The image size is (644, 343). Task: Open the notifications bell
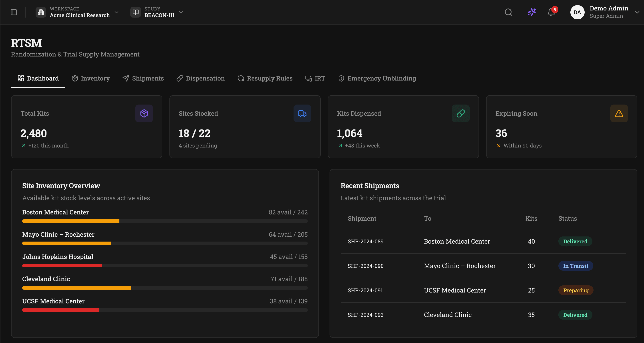tap(551, 12)
